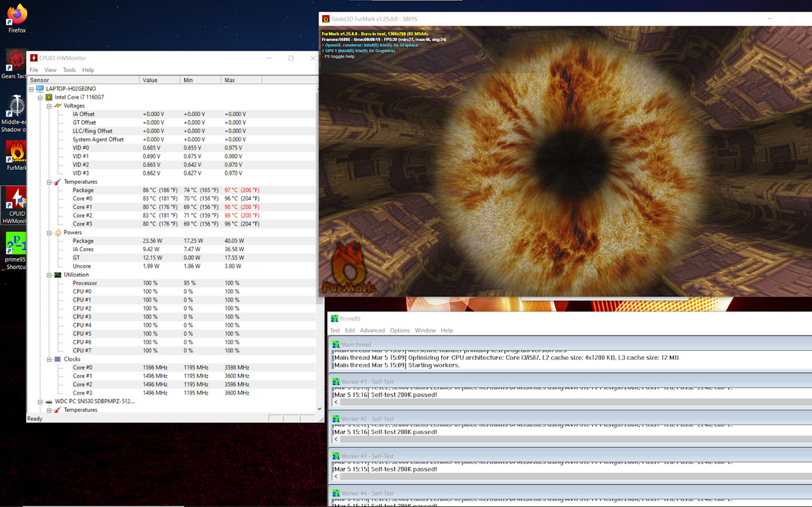Click the Voltages lightning icon

coord(58,105)
